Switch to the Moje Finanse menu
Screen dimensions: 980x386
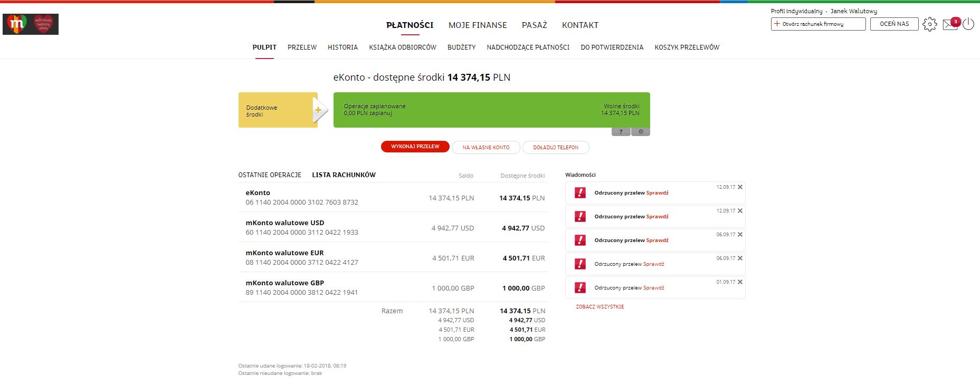[478, 25]
